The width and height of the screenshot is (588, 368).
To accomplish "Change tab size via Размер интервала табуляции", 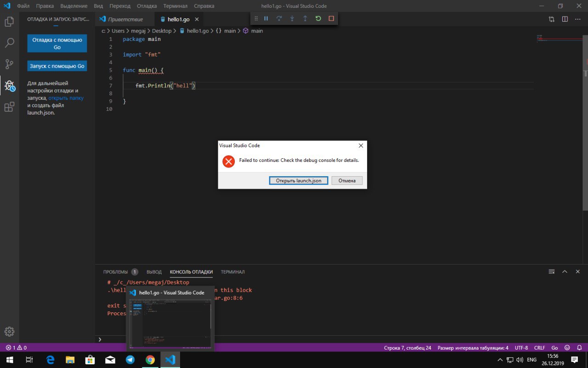I will (x=473, y=348).
